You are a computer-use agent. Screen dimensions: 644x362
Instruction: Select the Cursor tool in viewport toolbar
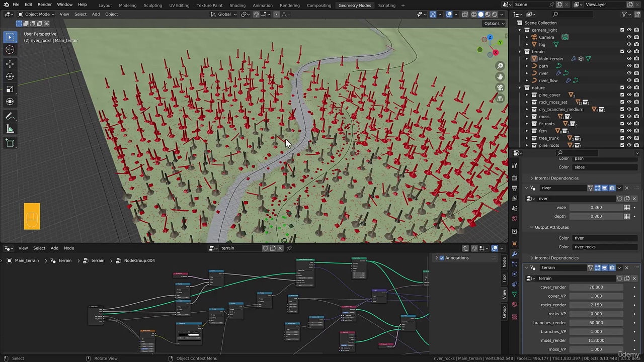click(10, 50)
